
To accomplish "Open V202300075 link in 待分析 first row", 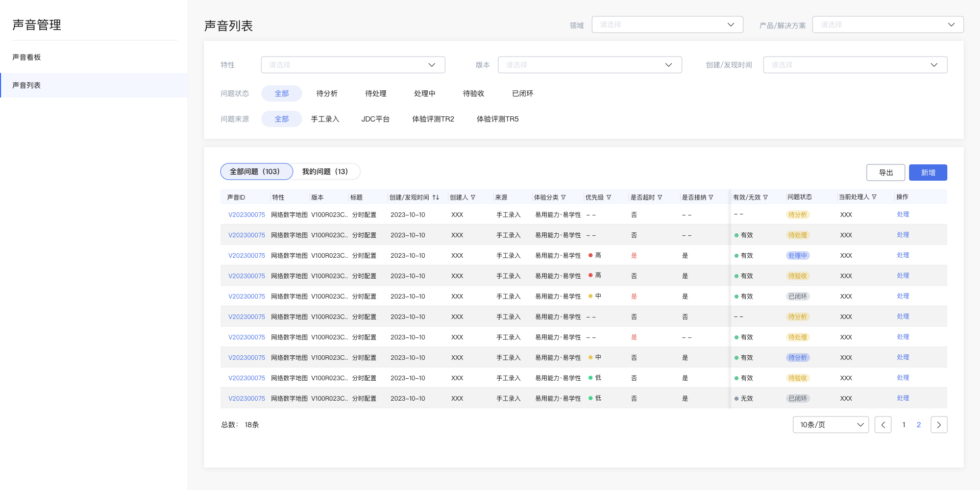I will (247, 215).
